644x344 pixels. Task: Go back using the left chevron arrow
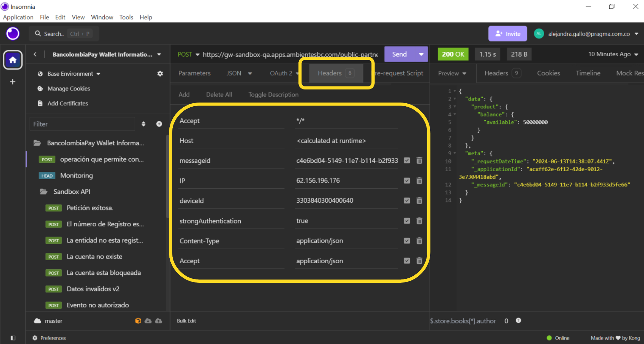(35, 54)
